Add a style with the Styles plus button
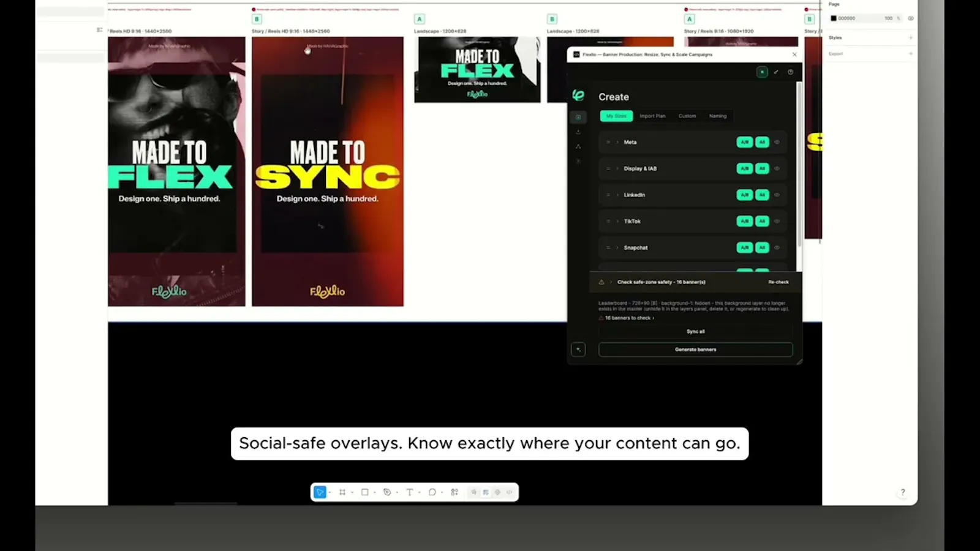This screenshot has height=551, width=980. [x=911, y=38]
